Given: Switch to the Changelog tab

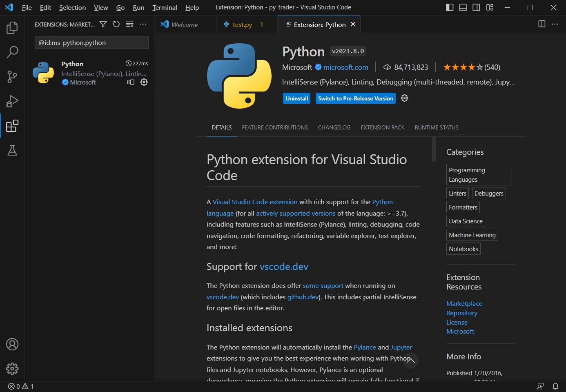Looking at the screenshot, I should 334,127.
